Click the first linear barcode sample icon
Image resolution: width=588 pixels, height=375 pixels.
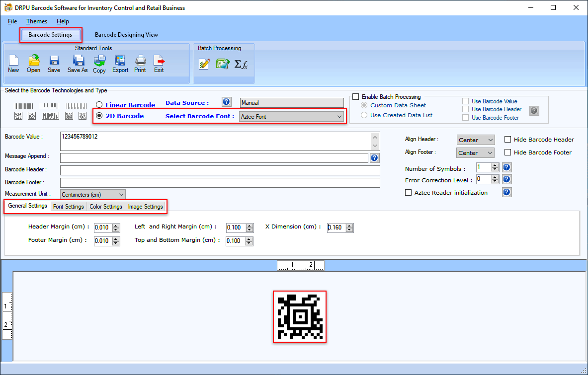24,106
